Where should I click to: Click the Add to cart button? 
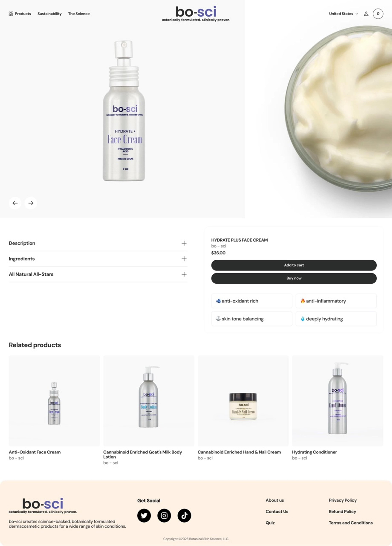point(294,265)
